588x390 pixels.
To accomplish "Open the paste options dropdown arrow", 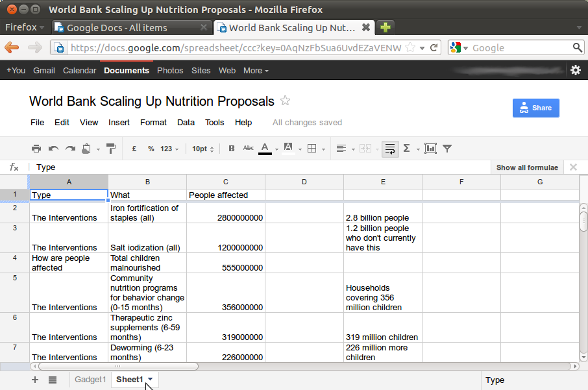I will pos(98,149).
